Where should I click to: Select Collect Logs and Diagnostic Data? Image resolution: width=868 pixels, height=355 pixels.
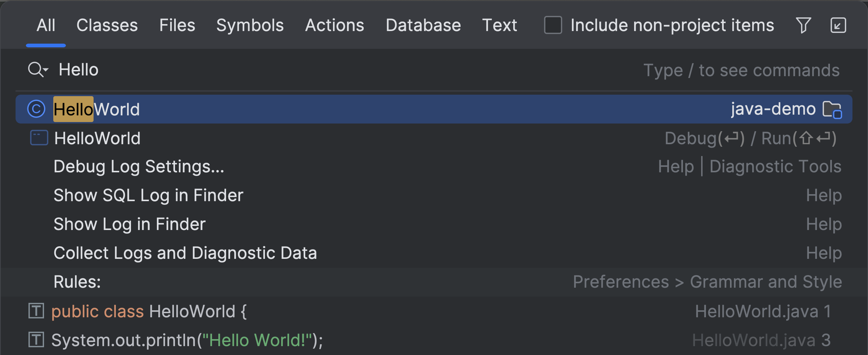point(185,253)
